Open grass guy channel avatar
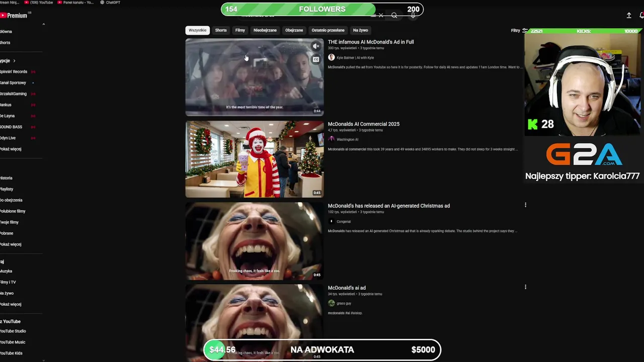644x362 pixels. point(331,303)
